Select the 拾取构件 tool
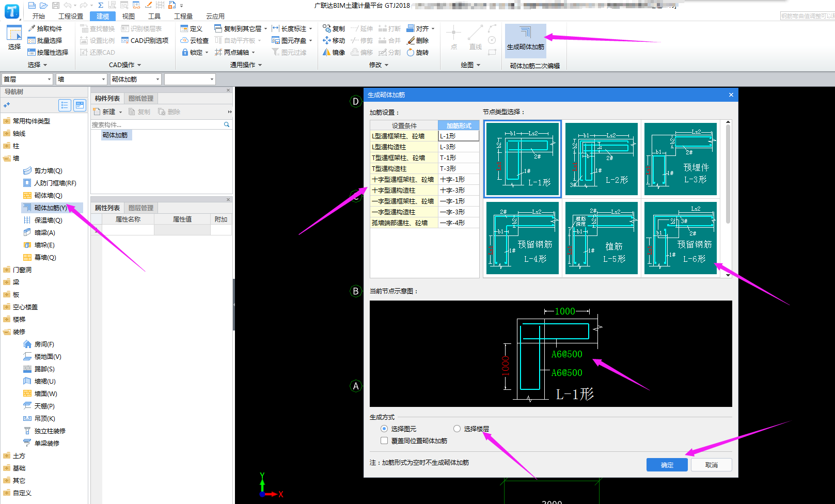 point(45,28)
